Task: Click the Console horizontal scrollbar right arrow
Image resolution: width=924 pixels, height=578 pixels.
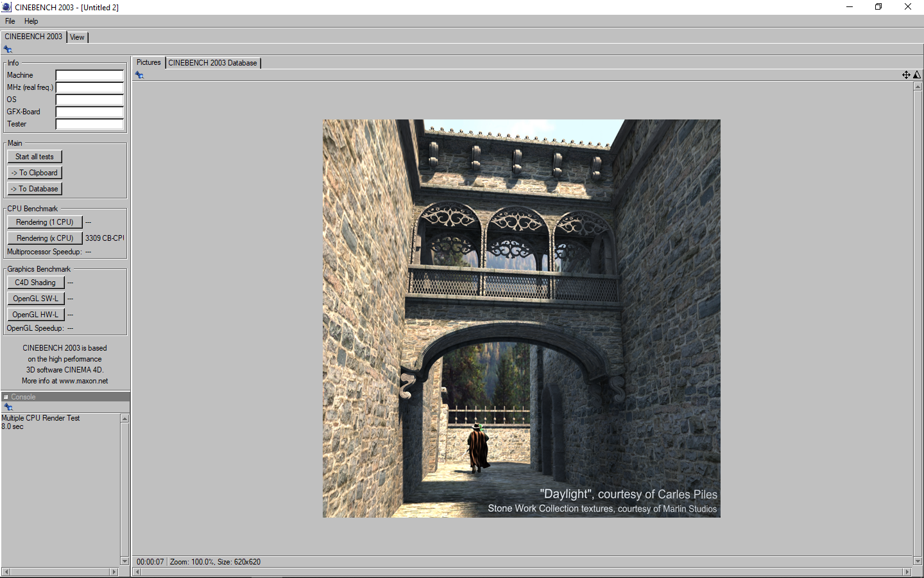Action: 114,572
